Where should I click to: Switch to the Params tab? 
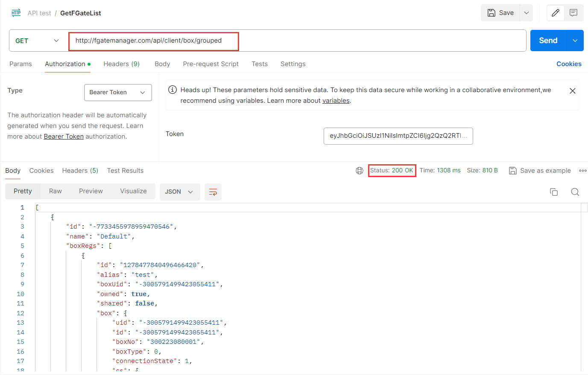coord(20,64)
